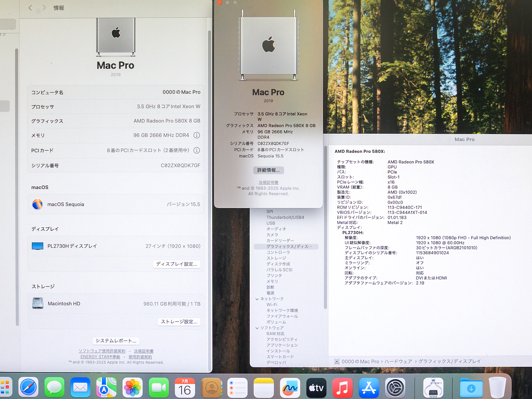Click PL2730H display icon
This screenshot has width=532, height=399.
pos(38,246)
